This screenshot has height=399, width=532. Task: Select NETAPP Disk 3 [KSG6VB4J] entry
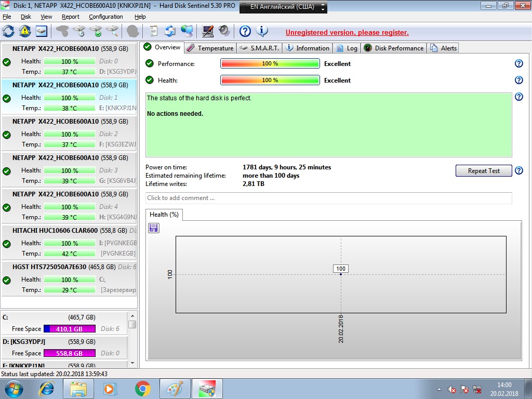click(69, 169)
